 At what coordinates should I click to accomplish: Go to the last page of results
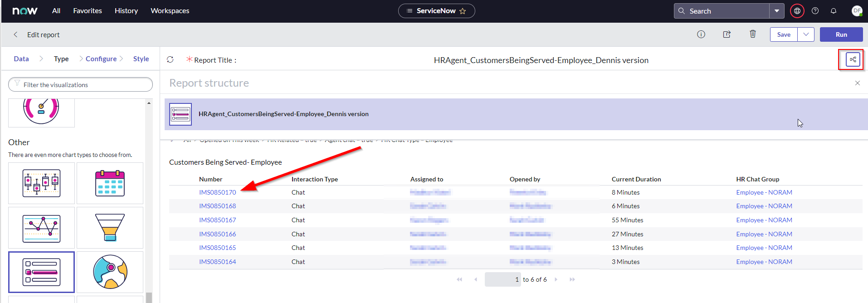point(572,279)
